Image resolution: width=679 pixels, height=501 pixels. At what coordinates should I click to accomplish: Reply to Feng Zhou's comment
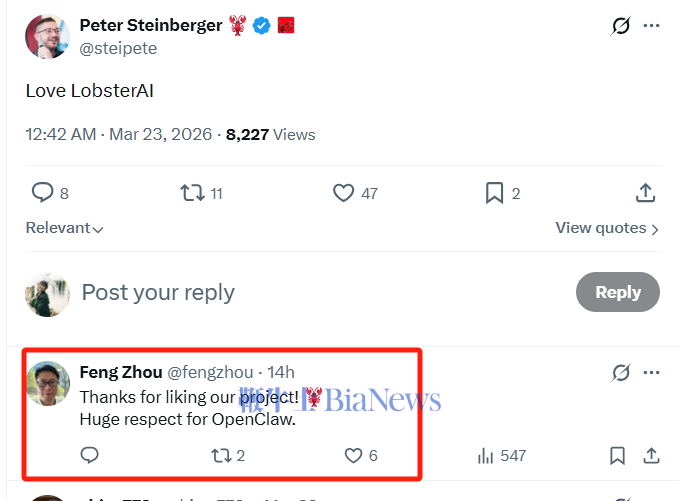pyautogui.click(x=89, y=456)
